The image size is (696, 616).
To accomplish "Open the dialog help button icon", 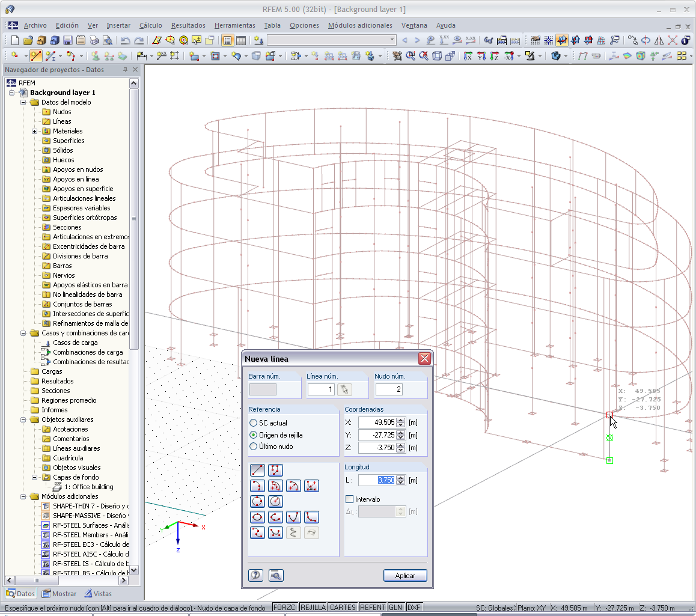I will pos(255,575).
